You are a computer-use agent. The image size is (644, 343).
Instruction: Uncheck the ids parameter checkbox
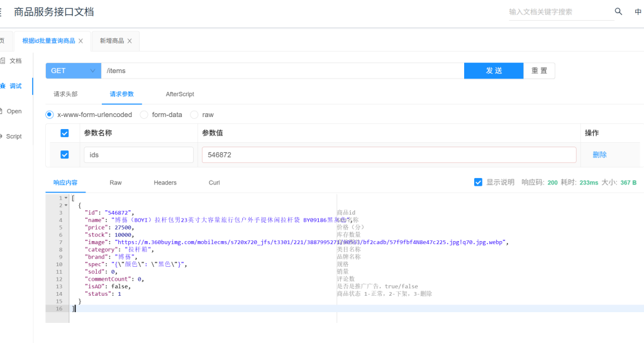click(x=64, y=155)
